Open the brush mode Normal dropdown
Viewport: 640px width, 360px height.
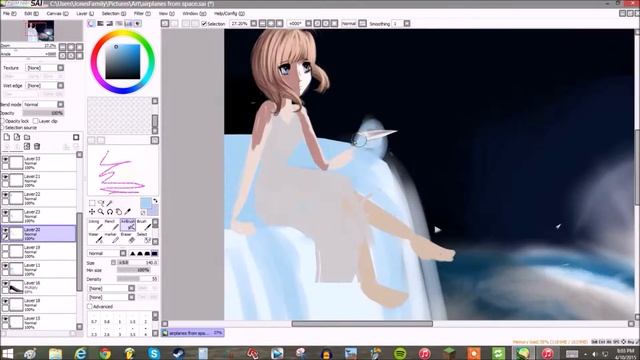(x=123, y=253)
